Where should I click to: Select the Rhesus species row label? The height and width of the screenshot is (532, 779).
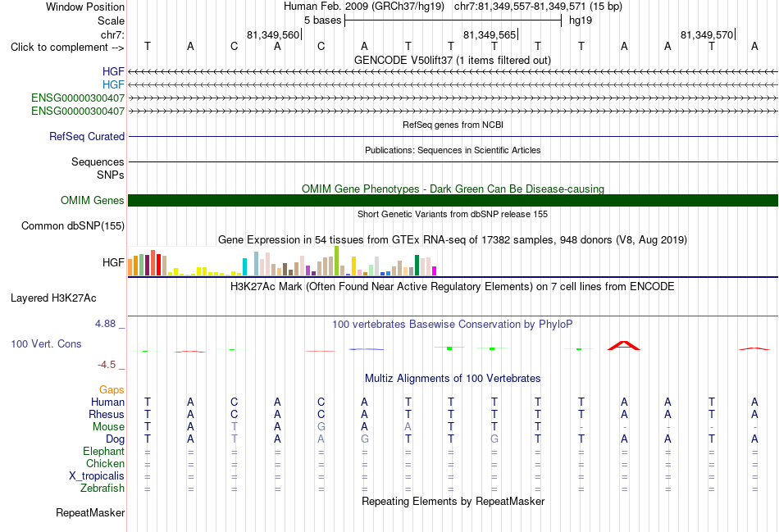tap(107, 414)
